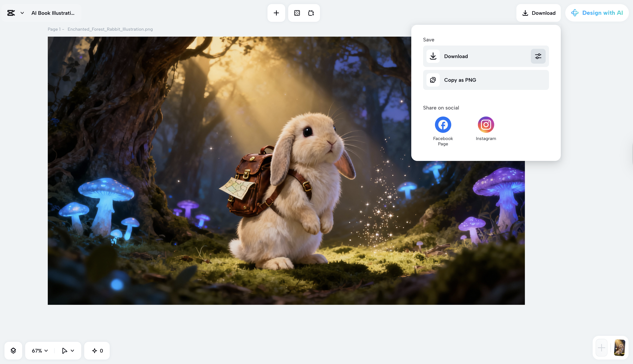The width and height of the screenshot is (633, 364).
Task: Add a new element with the plus icon
Action: click(276, 13)
